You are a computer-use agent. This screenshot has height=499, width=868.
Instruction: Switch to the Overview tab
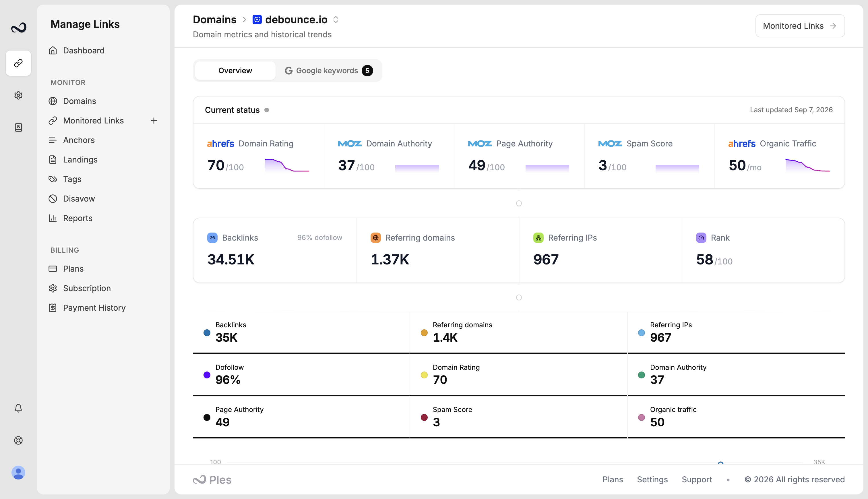(x=235, y=71)
